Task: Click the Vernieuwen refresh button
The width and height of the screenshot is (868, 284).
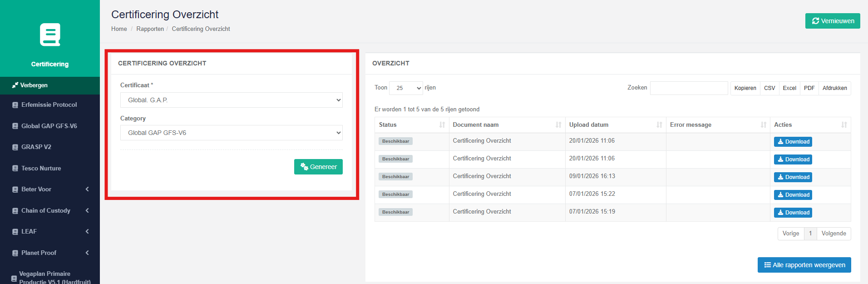Action: 833,21
